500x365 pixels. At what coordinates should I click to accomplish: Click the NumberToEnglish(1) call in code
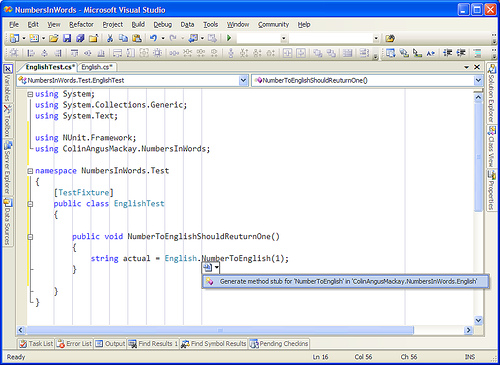coord(243,258)
